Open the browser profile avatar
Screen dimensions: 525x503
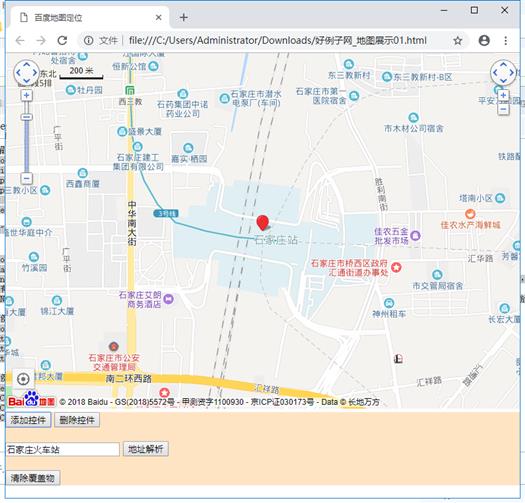click(484, 41)
